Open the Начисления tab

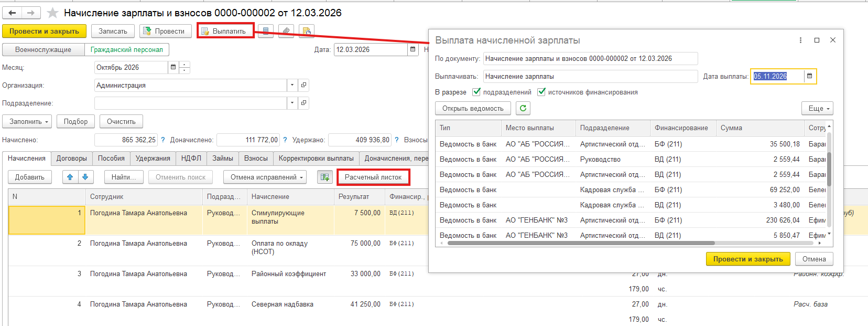click(x=27, y=158)
